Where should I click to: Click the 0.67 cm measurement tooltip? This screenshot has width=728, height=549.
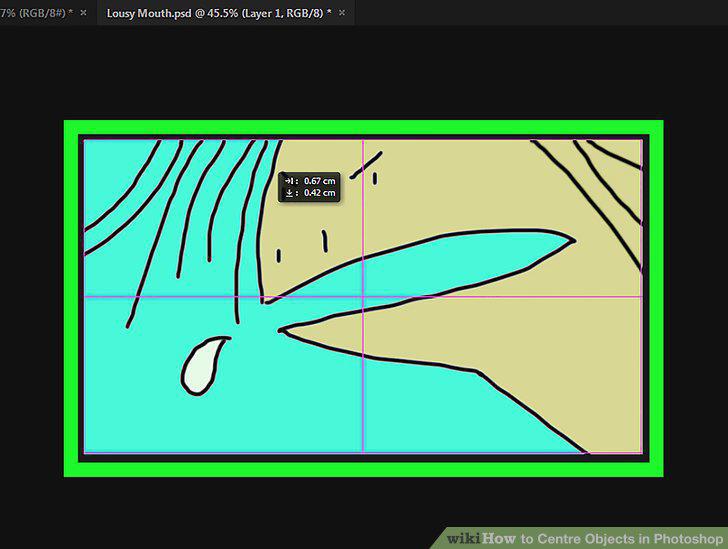pyautogui.click(x=309, y=187)
